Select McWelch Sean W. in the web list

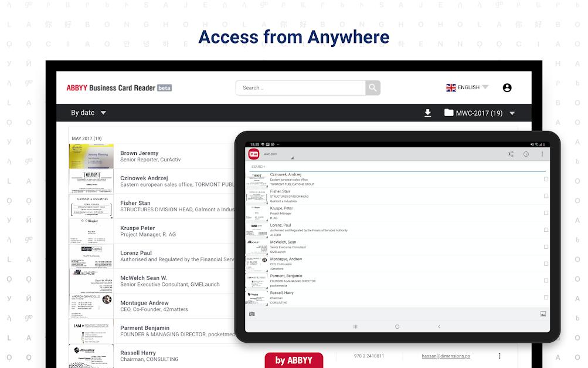144,278
